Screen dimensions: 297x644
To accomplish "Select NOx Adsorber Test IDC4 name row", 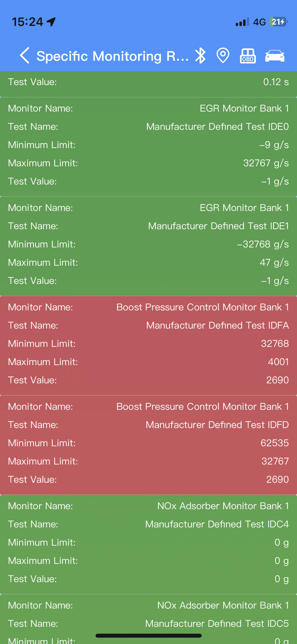I will coord(148,524).
